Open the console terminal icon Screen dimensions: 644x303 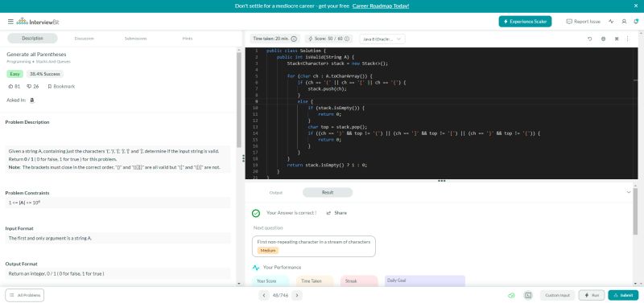528,295
